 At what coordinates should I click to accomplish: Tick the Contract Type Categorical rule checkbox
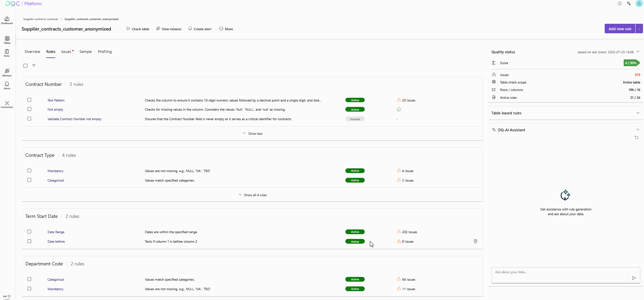[29, 180]
